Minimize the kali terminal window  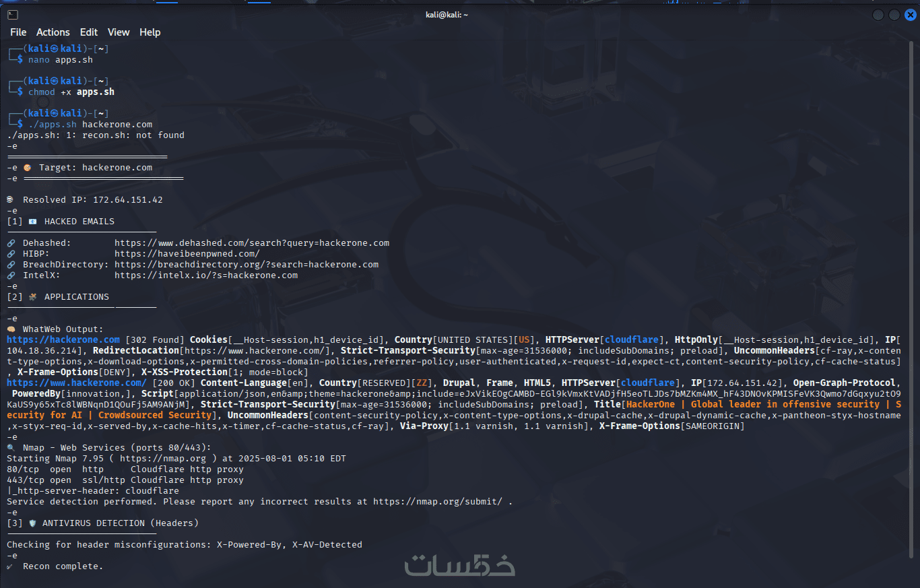click(x=878, y=15)
